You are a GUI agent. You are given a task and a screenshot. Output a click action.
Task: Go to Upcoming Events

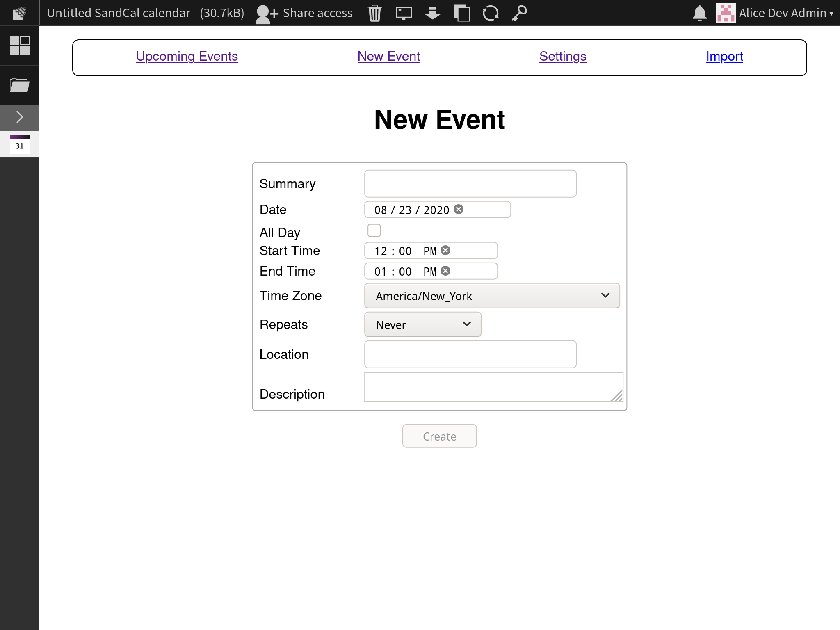(x=187, y=56)
